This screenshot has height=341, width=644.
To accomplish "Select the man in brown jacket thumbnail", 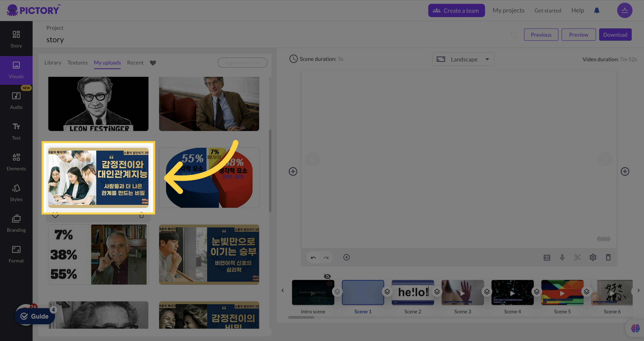I will (x=209, y=104).
